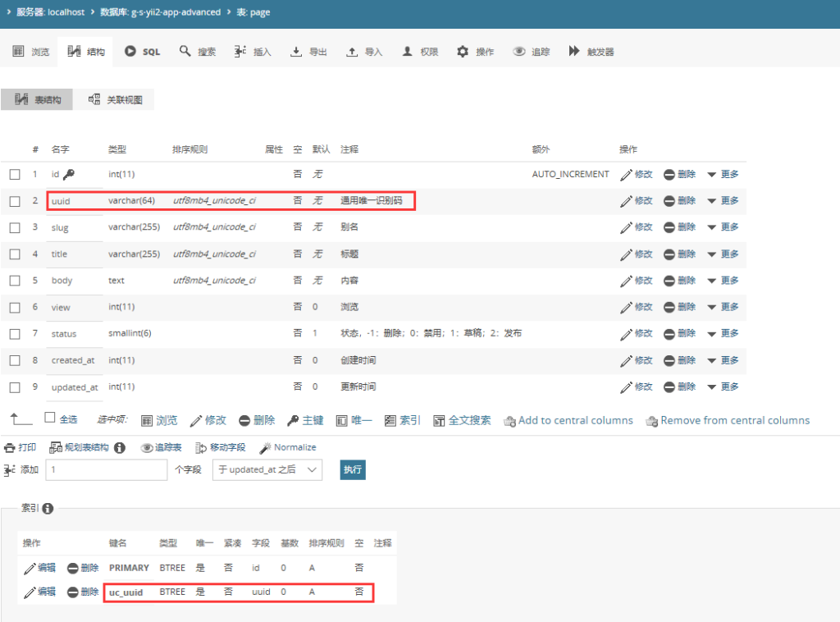
Task: Open the updated_at position dropdown
Action: tap(267, 470)
